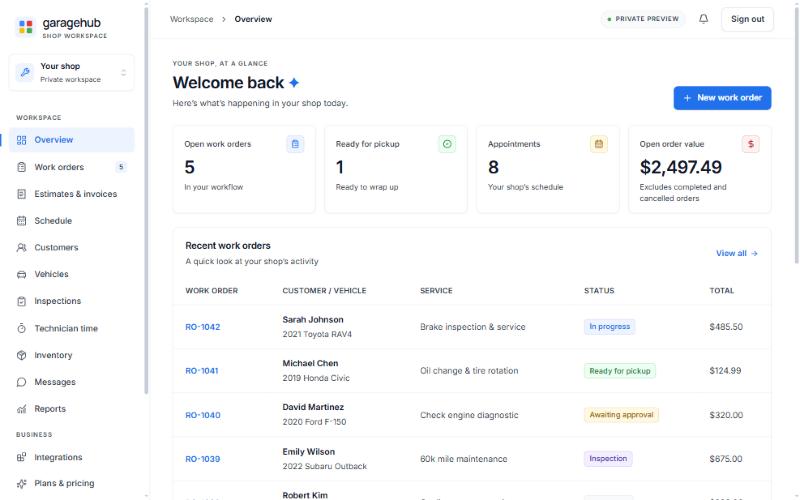800x500 pixels.
Task: Click the Overview grid icon in sidebar
Action: pyautogui.click(x=21, y=140)
